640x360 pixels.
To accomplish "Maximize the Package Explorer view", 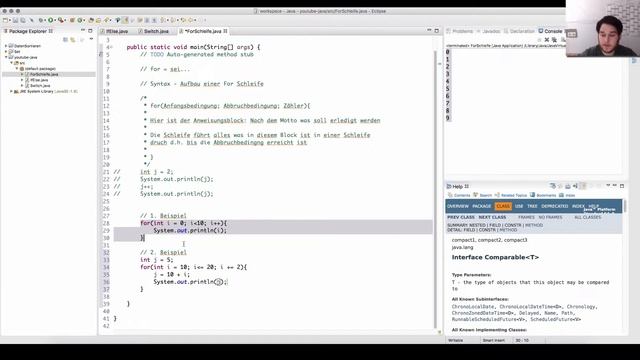I will (90, 31).
